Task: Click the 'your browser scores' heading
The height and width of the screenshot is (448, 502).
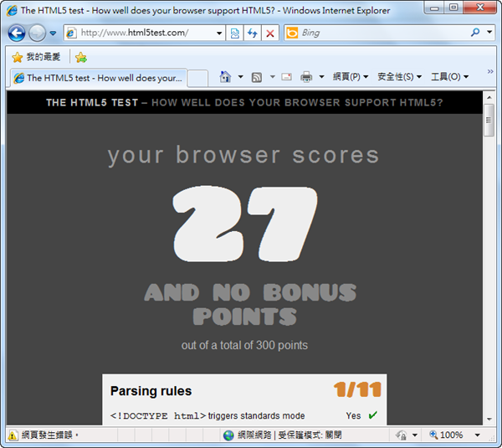Action: tap(243, 156)
